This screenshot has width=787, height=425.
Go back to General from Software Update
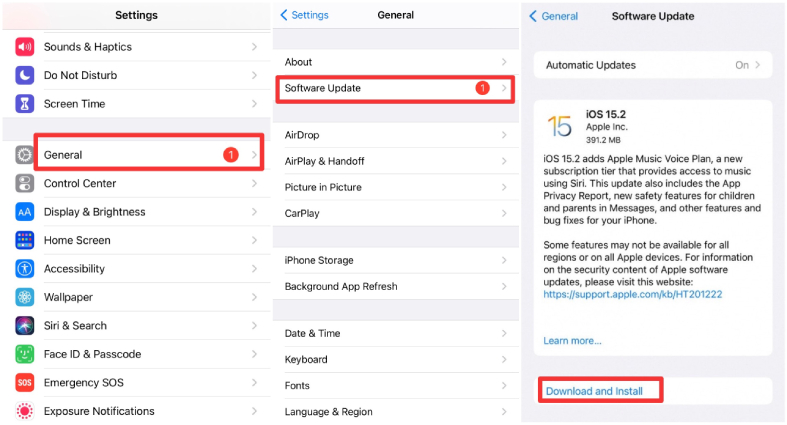[554, 16]
